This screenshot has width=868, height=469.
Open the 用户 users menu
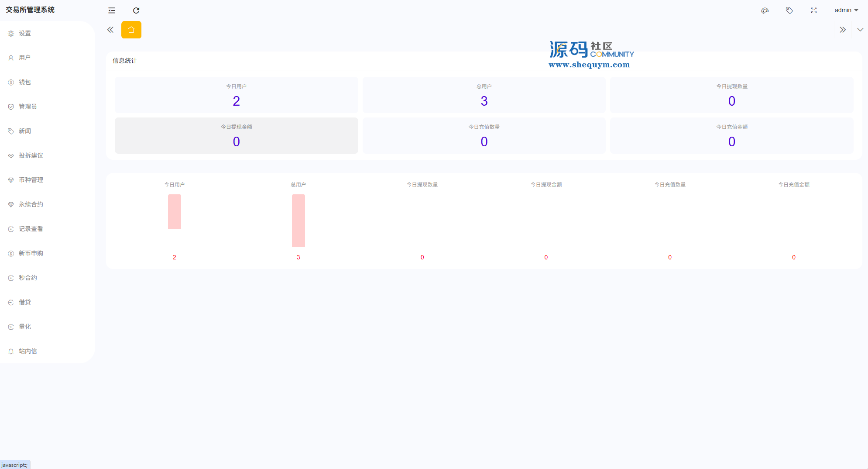tap(25, 58)
